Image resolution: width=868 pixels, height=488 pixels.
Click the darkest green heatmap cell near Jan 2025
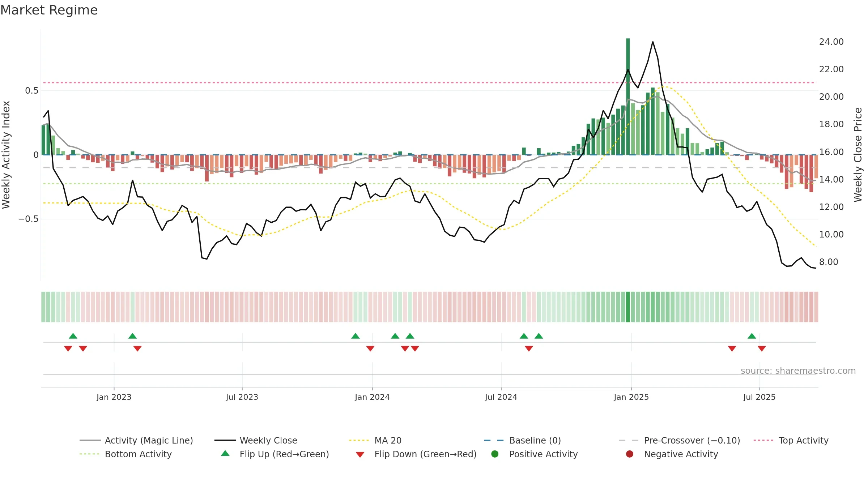point(628,307)
